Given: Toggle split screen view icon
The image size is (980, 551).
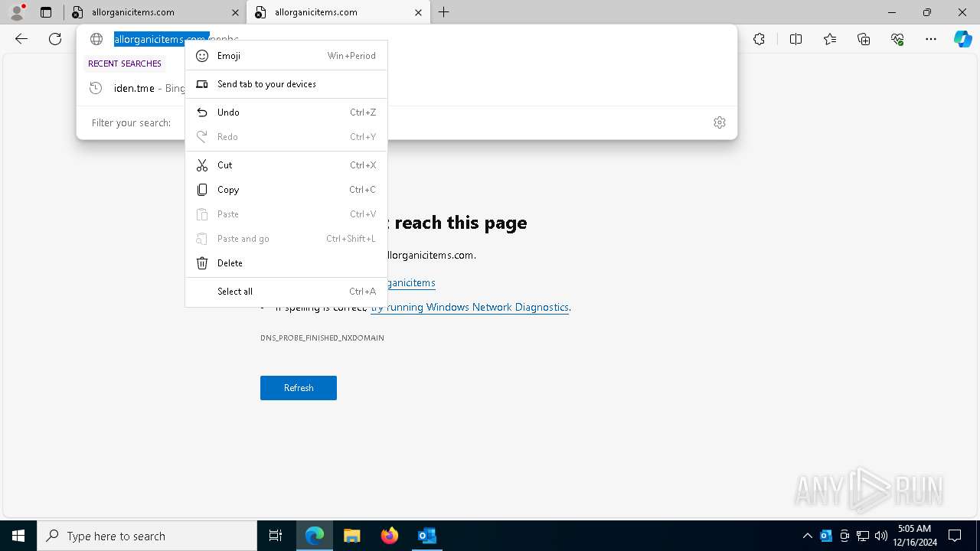Looking at the screenshot, I should (795, 39).
